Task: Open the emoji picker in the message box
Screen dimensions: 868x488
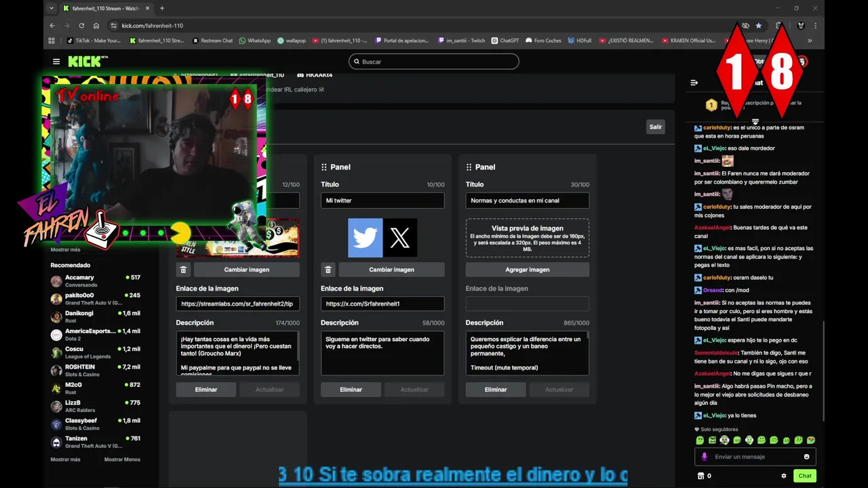Action: 806,457
